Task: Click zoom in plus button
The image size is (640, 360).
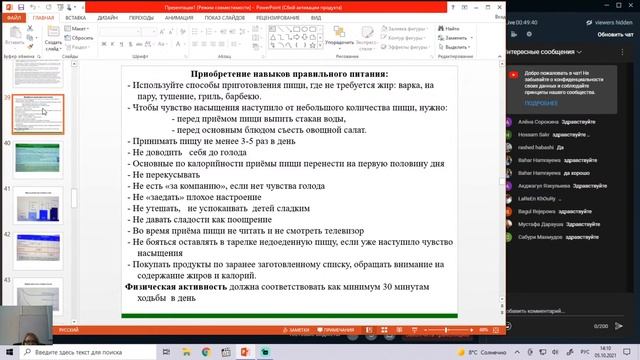Action: [x=471, y=330]
